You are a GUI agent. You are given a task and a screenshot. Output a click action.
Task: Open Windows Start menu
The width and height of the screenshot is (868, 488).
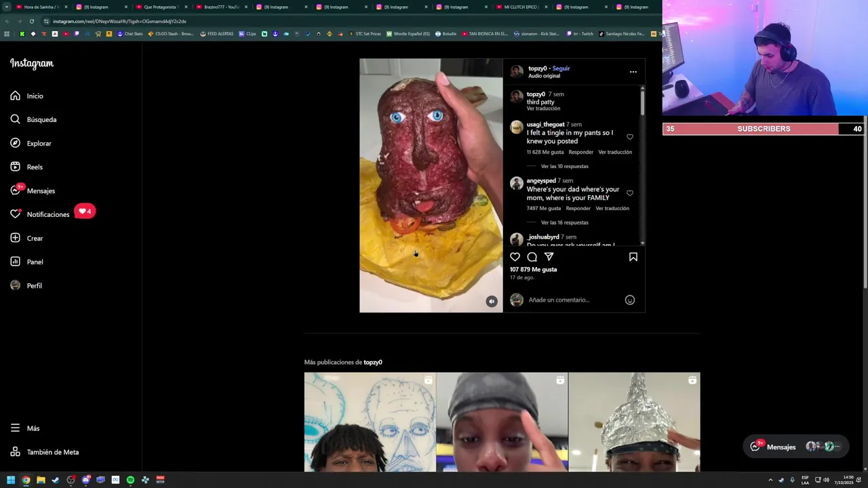[x=11, y=480]
